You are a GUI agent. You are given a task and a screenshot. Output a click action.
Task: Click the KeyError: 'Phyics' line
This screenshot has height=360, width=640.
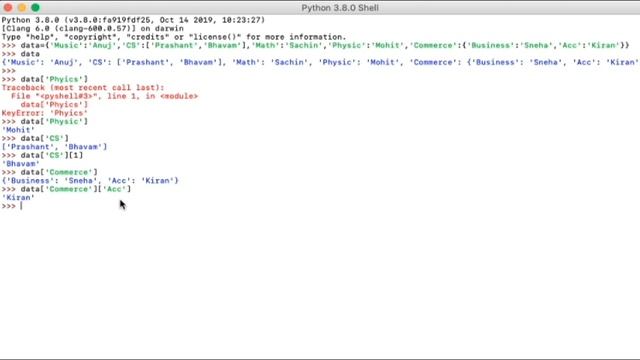44,113
